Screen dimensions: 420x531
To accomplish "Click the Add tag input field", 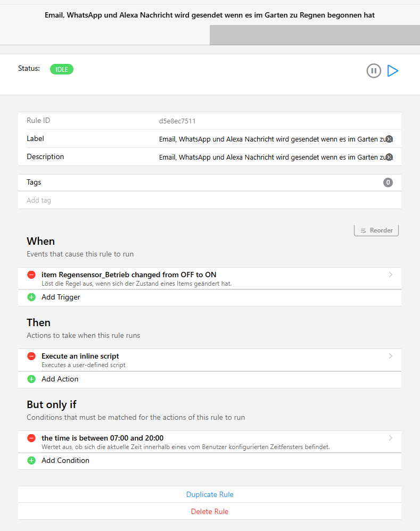I will 208,201.
